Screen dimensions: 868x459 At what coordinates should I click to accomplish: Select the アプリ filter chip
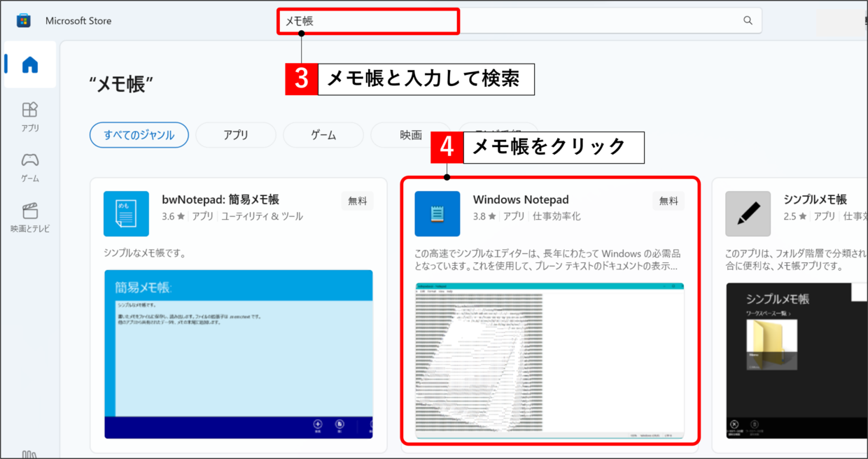pos(236,135)
